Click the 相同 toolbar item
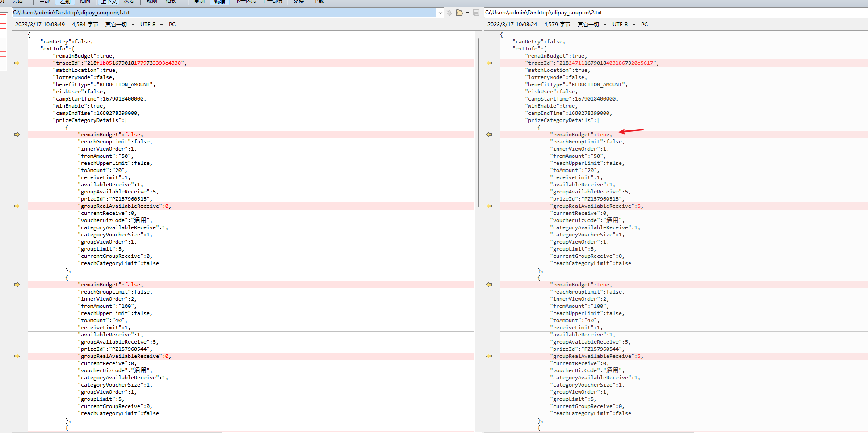 tap(84, 2)
